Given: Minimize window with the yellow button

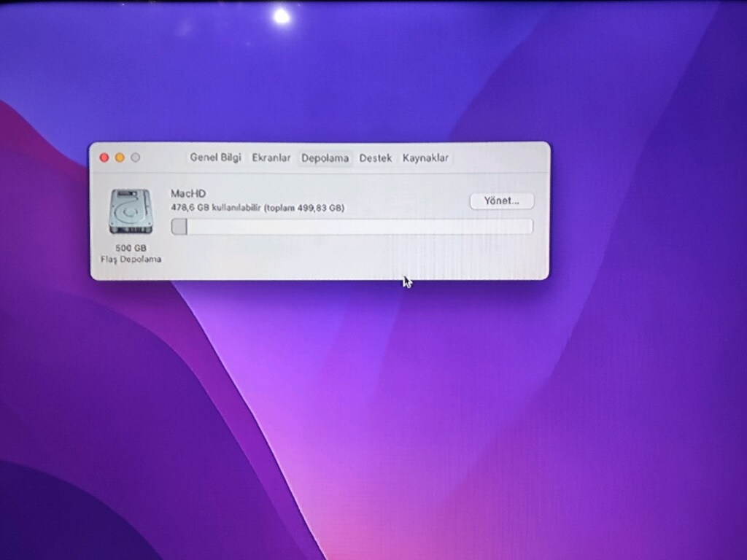Looking at the screenshot, I should tap(120, 157).
